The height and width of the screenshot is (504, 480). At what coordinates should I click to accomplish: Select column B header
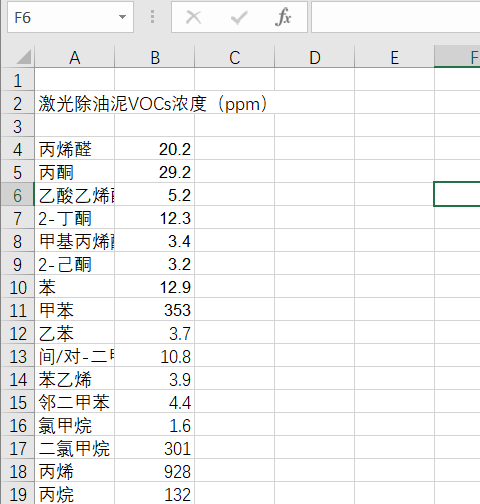click(x=155, y=57)
